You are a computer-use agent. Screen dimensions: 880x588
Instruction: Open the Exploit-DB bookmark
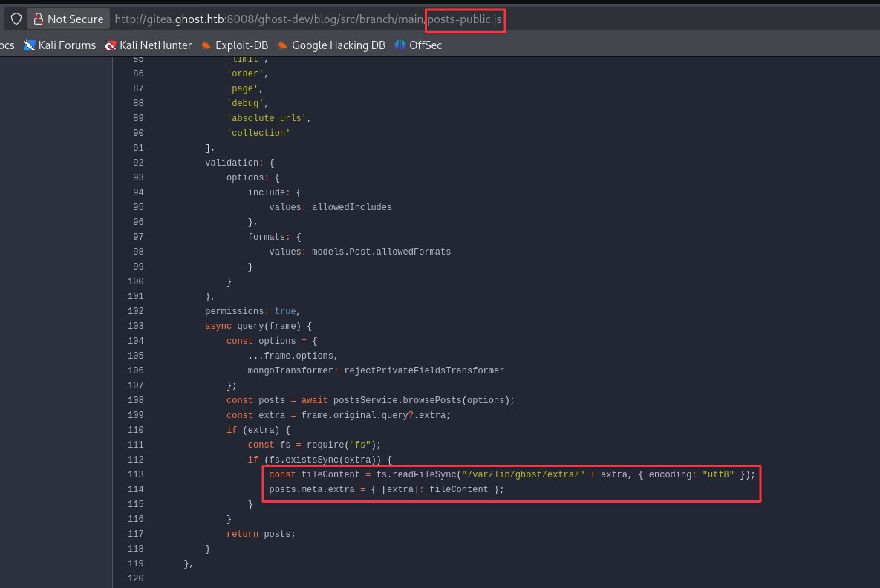click(x=235, y=45)
